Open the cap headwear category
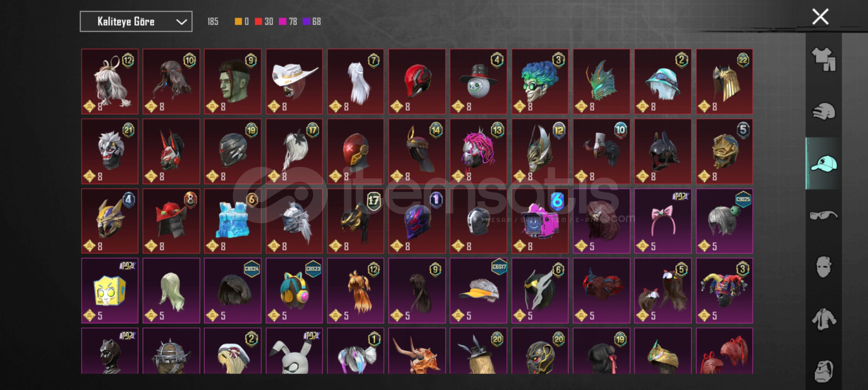This screenshot has height=390, width=868. (x=824, y=164)
